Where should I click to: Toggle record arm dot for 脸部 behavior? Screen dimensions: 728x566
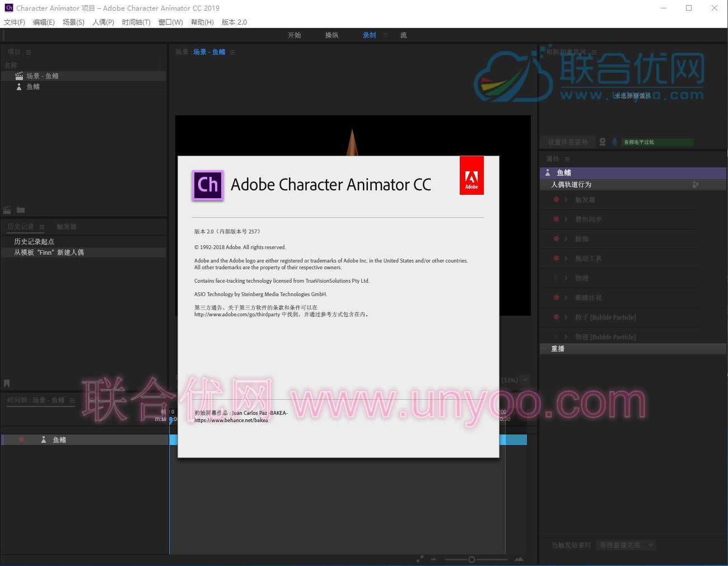coord(556,239)
